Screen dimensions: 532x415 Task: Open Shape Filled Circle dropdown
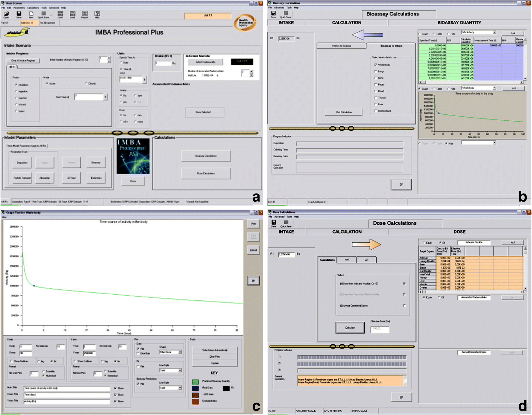[180, 352]
